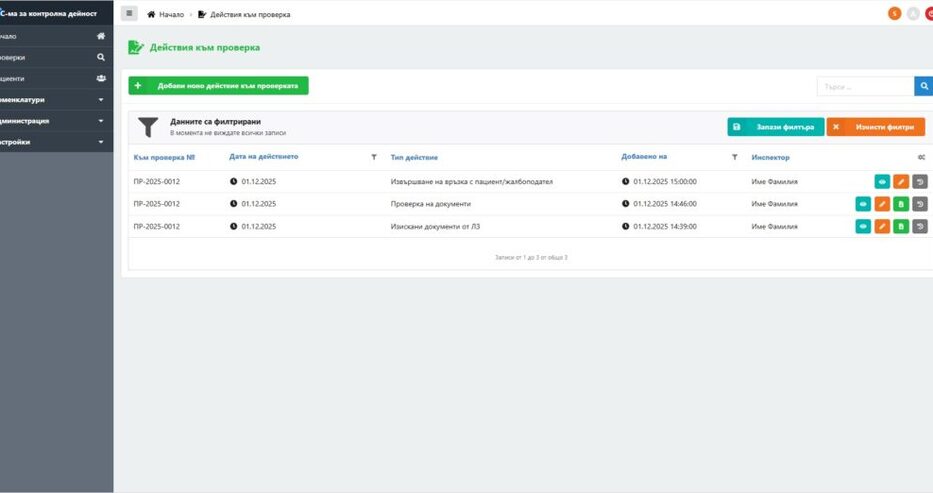The height and width of the screenshot is (493, 933).
Task: Click the hamburger sidebar toggle button
Action: 130,14
